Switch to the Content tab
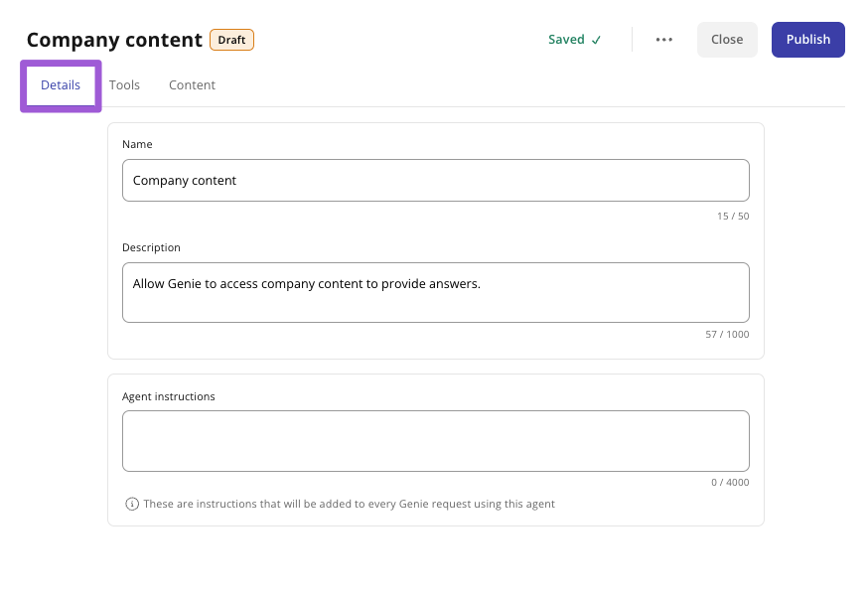Screen dimensions: 868x600 tap(192, 84)
